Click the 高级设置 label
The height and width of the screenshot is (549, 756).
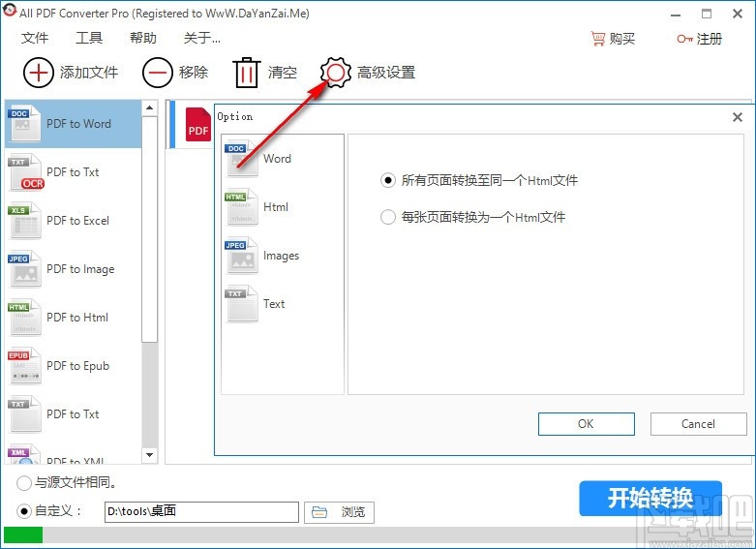pyautogui.click(x=386, y=73)
